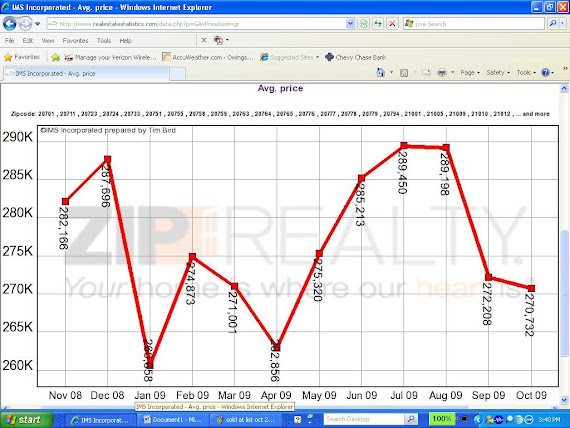Open Suggested Sites favorite
Viewport: 570px width, 428px height.
(290, 57)
